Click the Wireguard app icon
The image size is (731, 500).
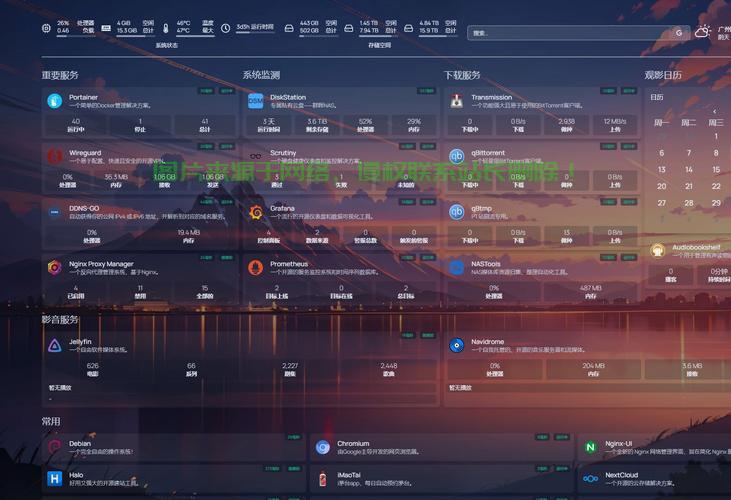point(55,157)
